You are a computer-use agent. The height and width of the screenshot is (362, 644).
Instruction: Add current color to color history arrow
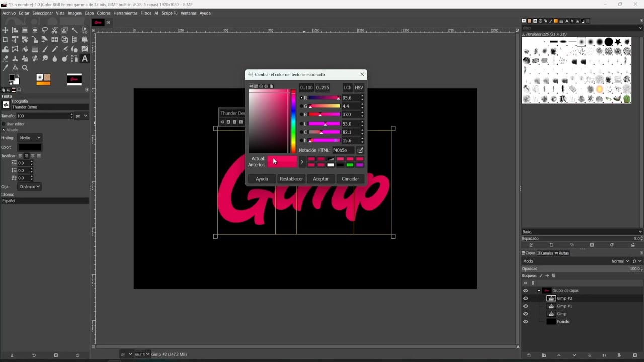pos(302,161)
